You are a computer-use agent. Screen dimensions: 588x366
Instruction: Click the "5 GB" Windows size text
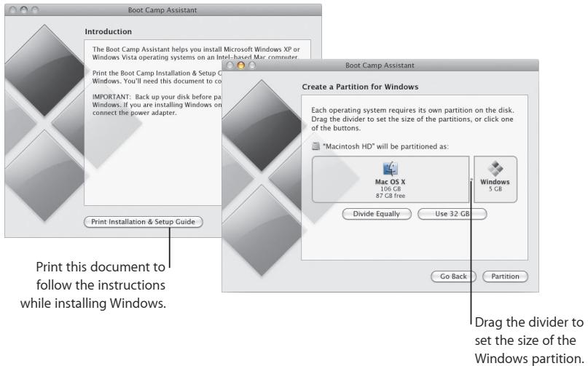[495, 188]
